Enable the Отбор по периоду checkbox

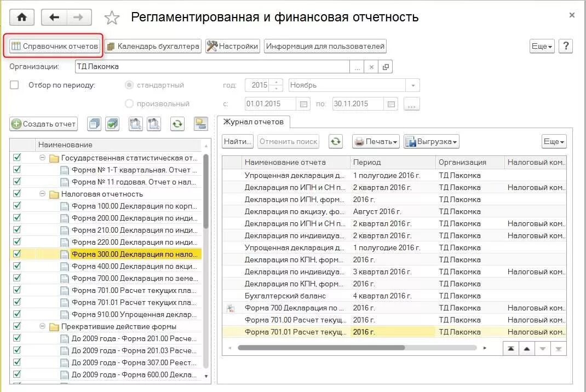point(14,85)
